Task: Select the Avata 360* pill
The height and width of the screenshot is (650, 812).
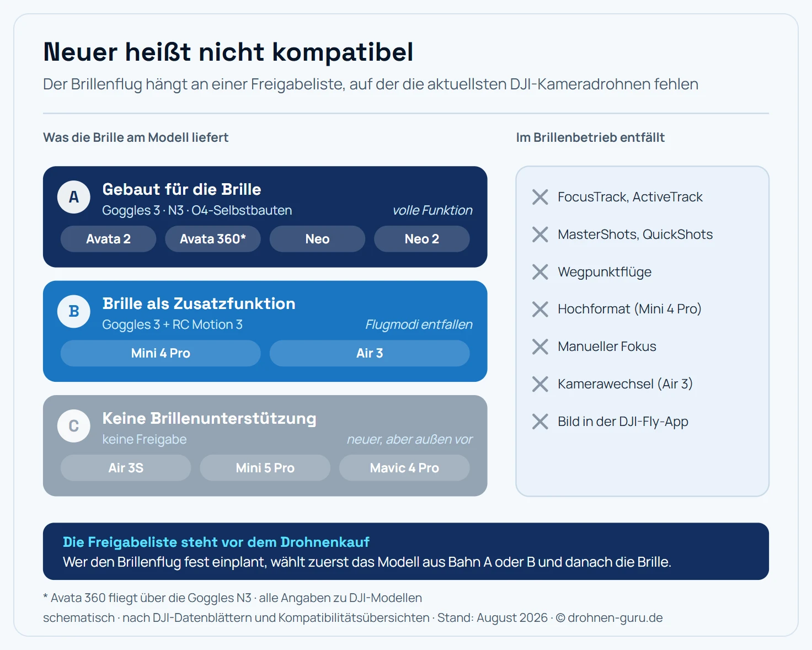Action: click(213, 239)
